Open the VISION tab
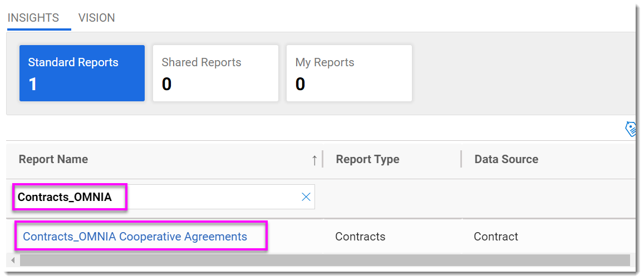 coord(97,18)
